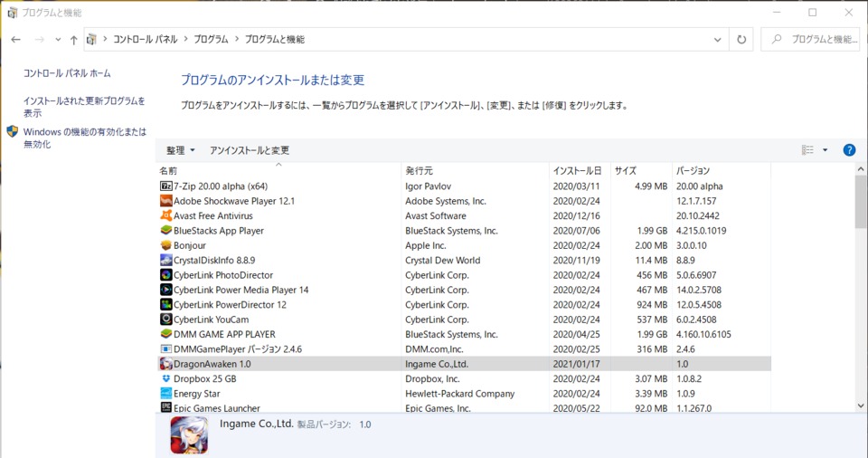Click the Bonjour program icon
This screenshot has height=458, width=868.
(165, 245)
